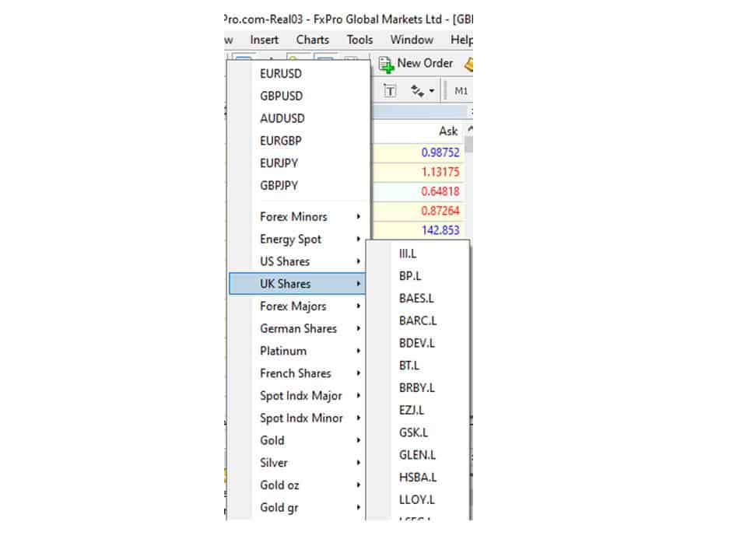Click the Ask column header
Viewport: 747px width, 560px height.
tap(448, 131)
